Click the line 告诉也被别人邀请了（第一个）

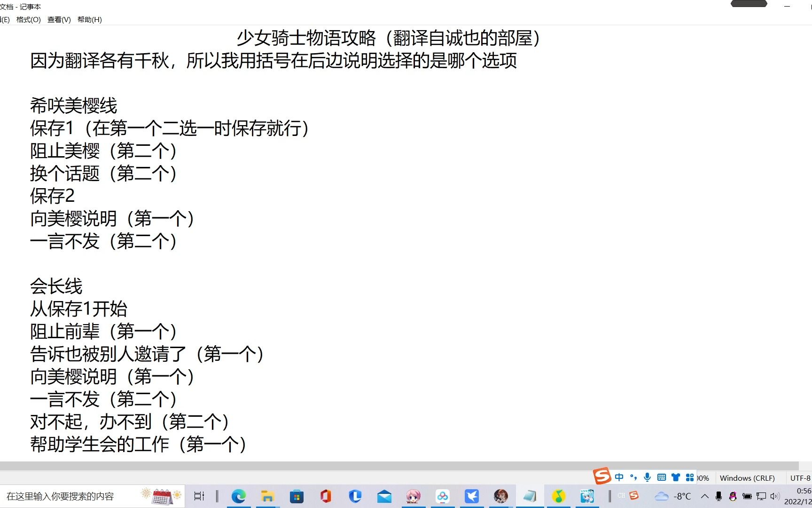(148, 354)
